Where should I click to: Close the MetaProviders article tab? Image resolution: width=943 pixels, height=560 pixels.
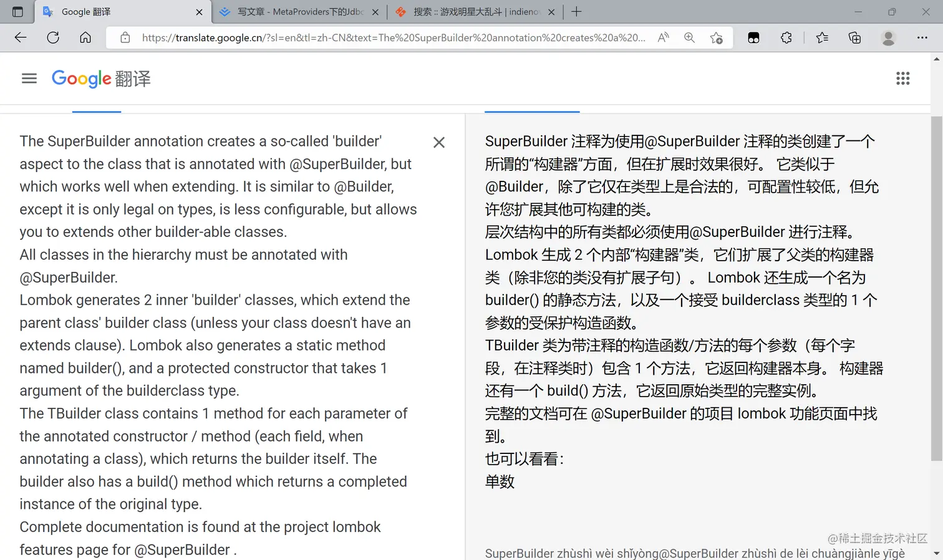375,12
